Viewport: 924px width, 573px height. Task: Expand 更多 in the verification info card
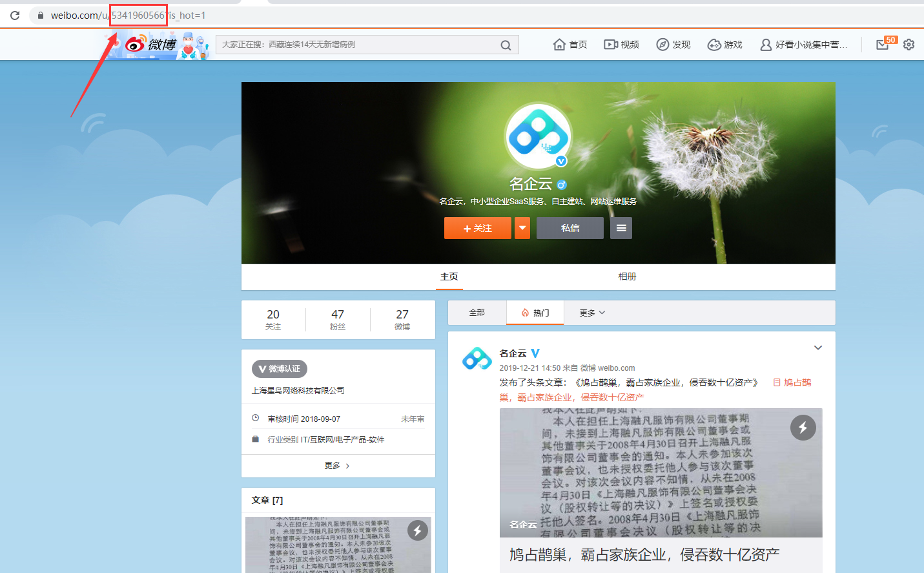338,466
